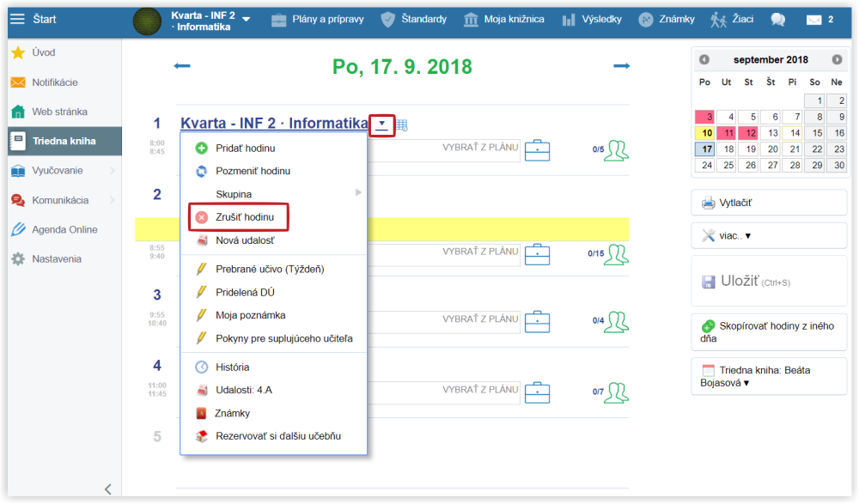Click briefcase plan icon for lesson 2
This screenshot has height=504, width=859.
point(537,254)
